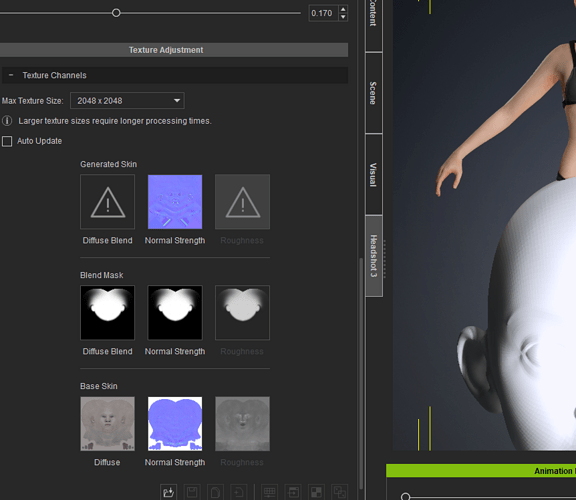The height and width of the screenshot is (500, 576).
Task: Open the Visual side tab
Action: [x=374, y=175]
